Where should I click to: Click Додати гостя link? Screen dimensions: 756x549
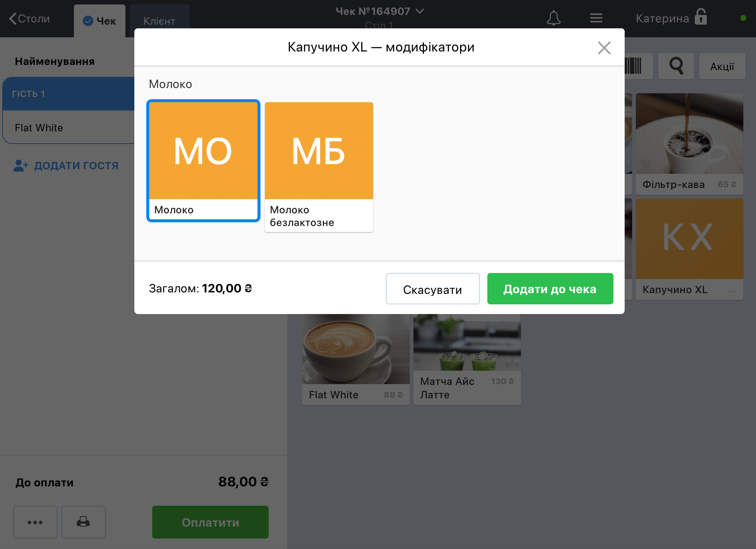pyautogui.click(x=66, y=166)
